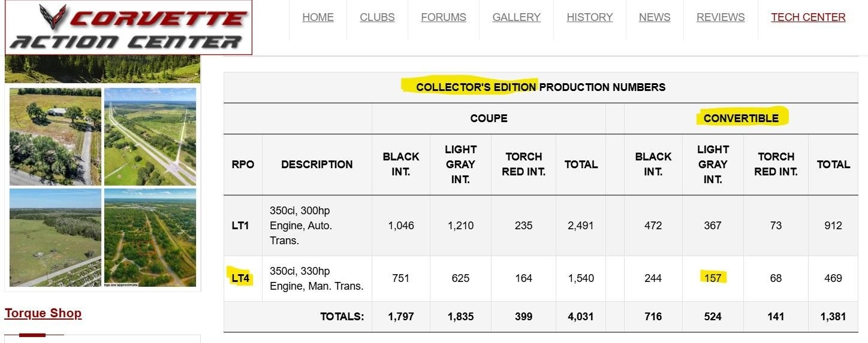Click the TECH CENTER navigation link
Image resolution: width=868 pixels, height=343 pixels.
click(808, 17)
